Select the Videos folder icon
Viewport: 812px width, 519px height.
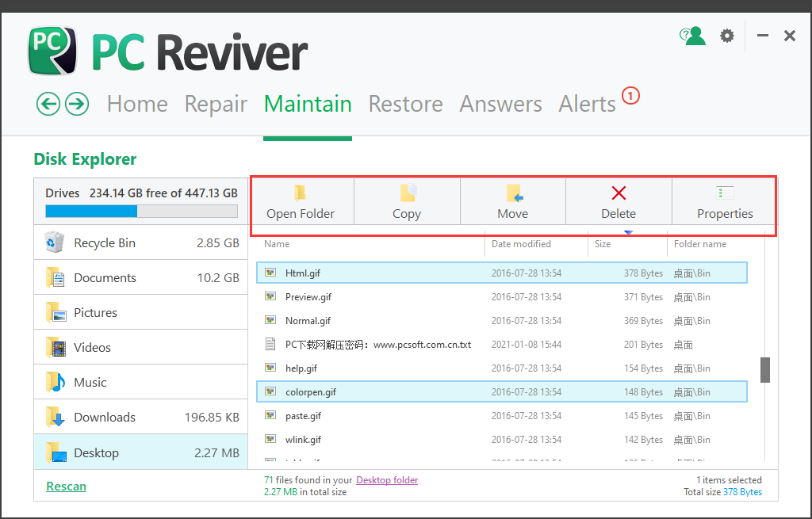(56, 347)
